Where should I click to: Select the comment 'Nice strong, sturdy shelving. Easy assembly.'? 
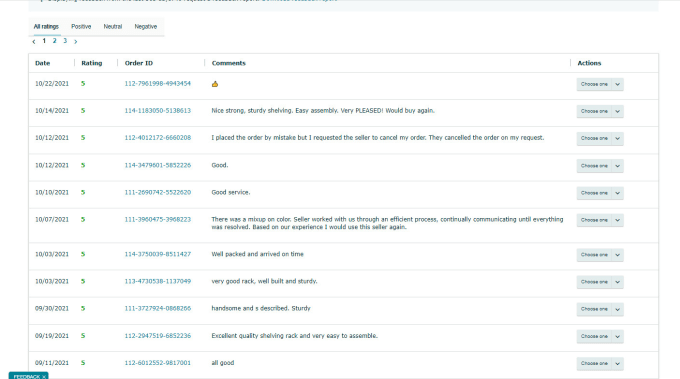(x=323, y=111)
